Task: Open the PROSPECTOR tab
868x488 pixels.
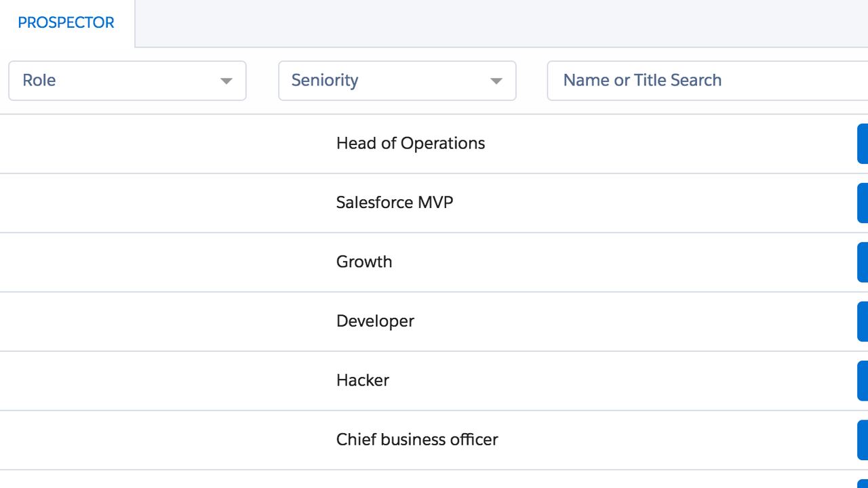Action: point(66,23)
